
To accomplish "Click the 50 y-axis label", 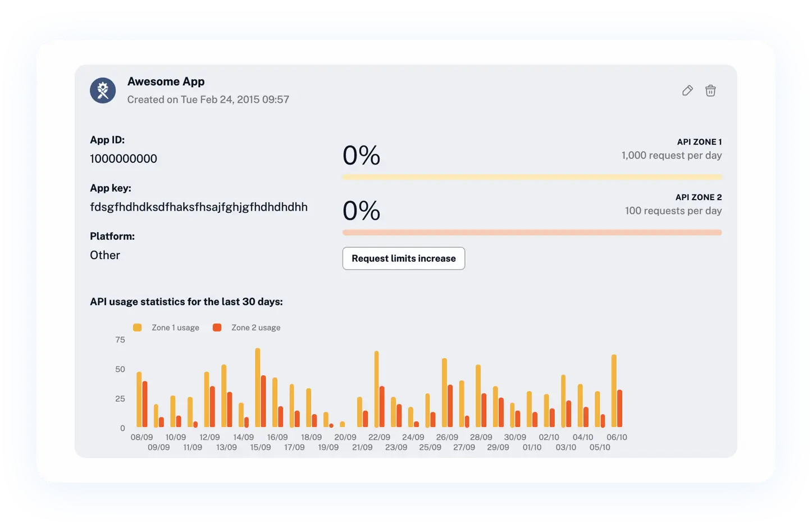I will pyautogui.click(x=120, y=369).
